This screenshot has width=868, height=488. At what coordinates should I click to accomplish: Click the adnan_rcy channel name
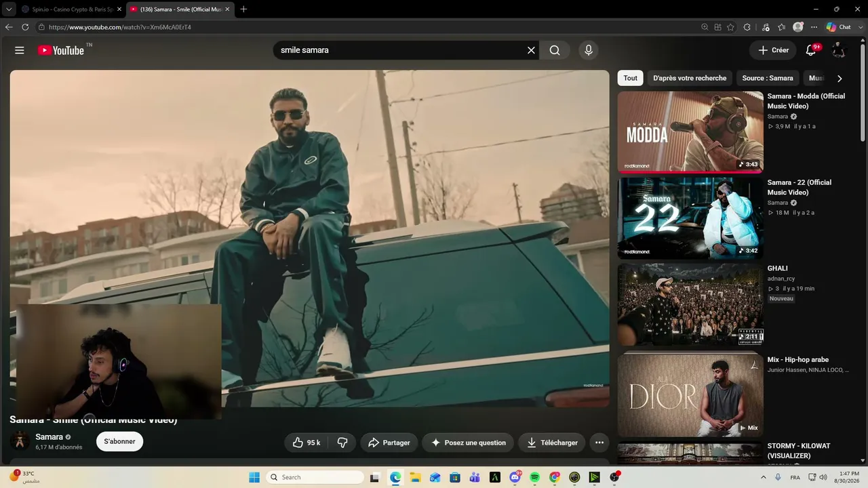pos(781,279)
